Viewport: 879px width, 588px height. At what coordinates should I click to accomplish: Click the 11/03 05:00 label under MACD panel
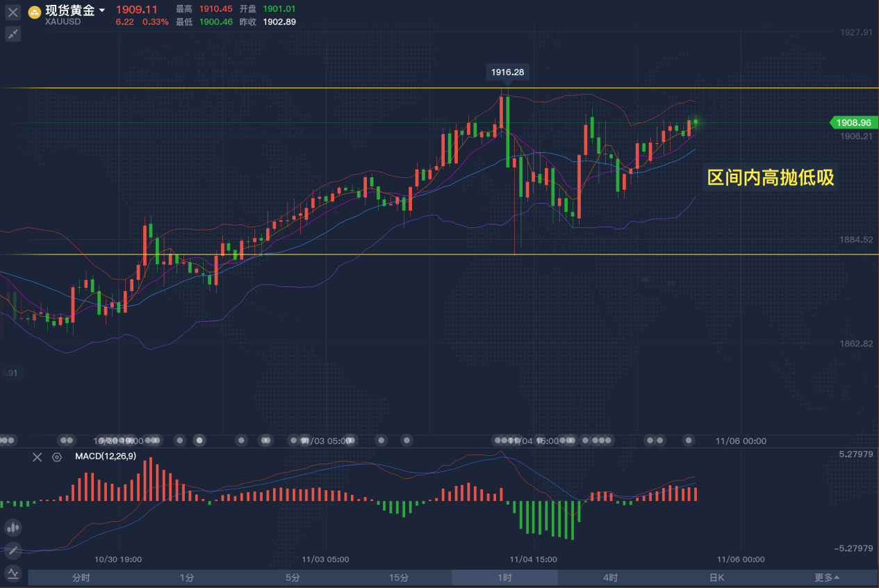tap(325, 560)
